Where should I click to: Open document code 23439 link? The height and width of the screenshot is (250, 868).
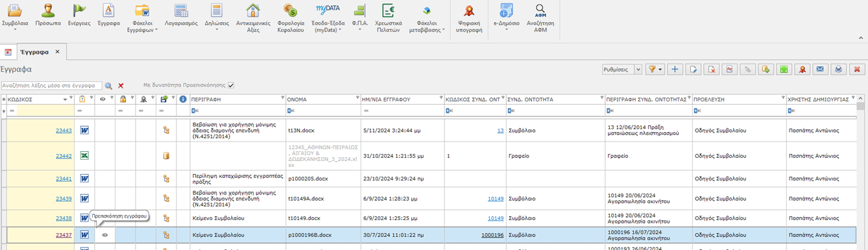point(64,199)
